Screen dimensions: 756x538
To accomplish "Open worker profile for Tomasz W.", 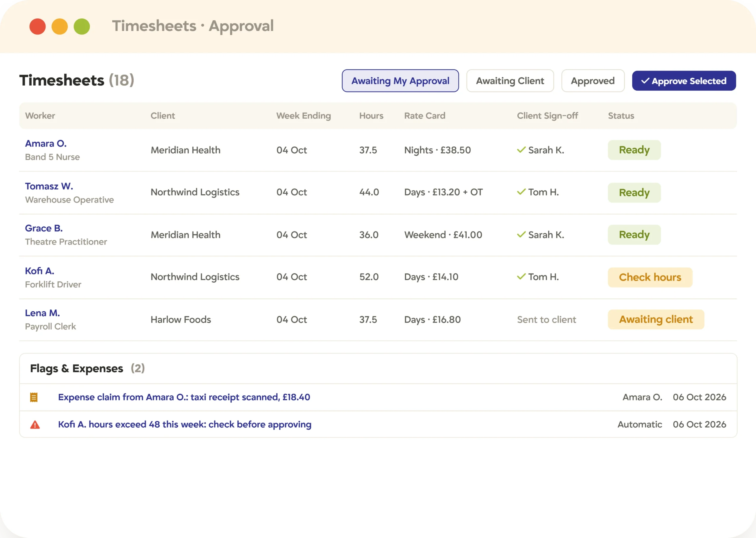I will pyautogui.click(x=49, y=186).
